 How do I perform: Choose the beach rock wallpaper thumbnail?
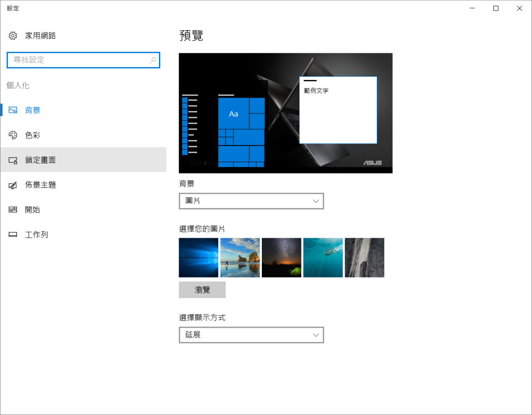[240, 258]
